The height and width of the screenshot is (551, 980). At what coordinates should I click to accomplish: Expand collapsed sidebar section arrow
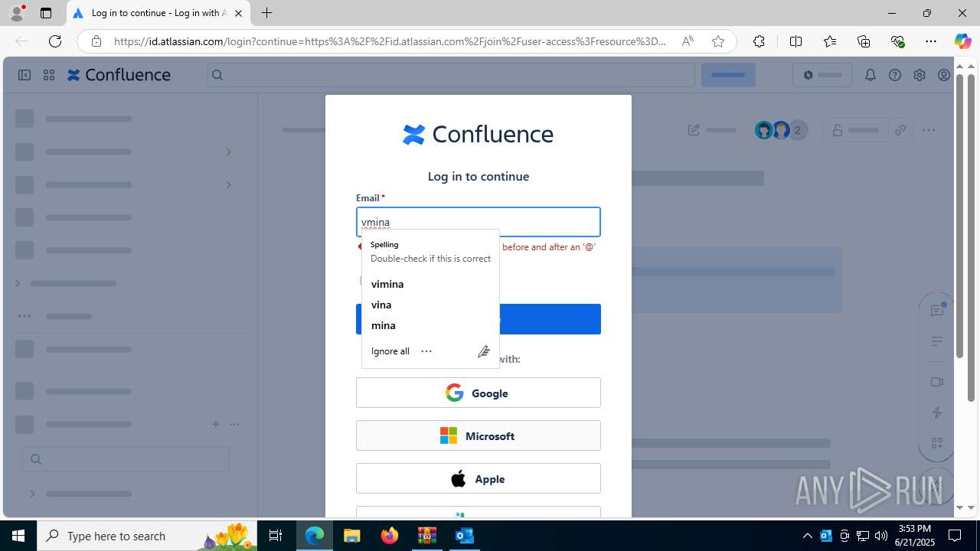pyautogui.click(x=18, y=283)
